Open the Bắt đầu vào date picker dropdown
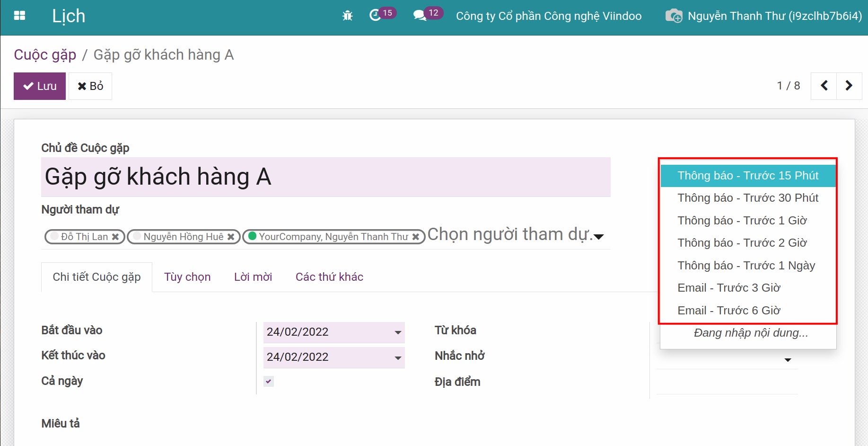868x446 pixels. click(396, 332)
